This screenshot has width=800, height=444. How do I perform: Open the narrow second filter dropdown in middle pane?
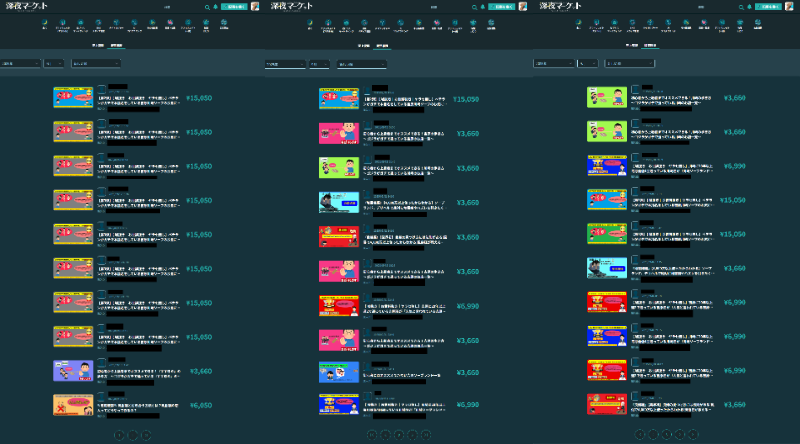(x=318, y=63)
